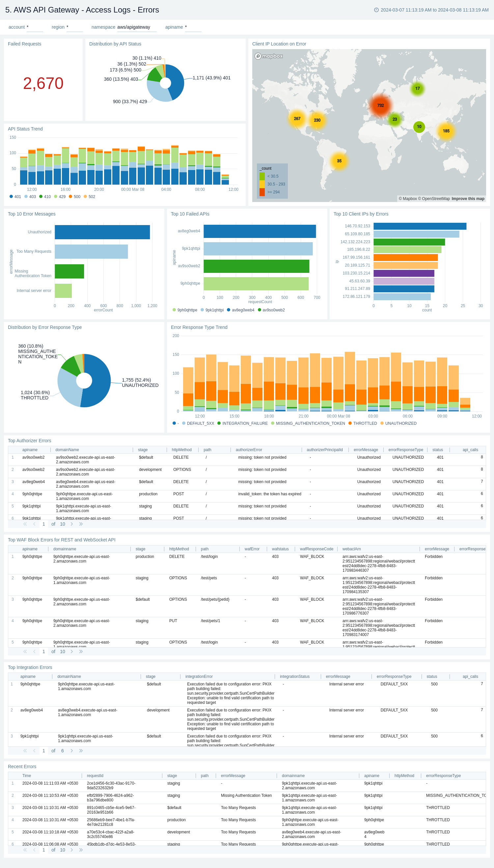Sort Top Authorizer Errors by api_calls column
Image resolution: width=494 pixels, height=868 pixels.
[470, 450]
